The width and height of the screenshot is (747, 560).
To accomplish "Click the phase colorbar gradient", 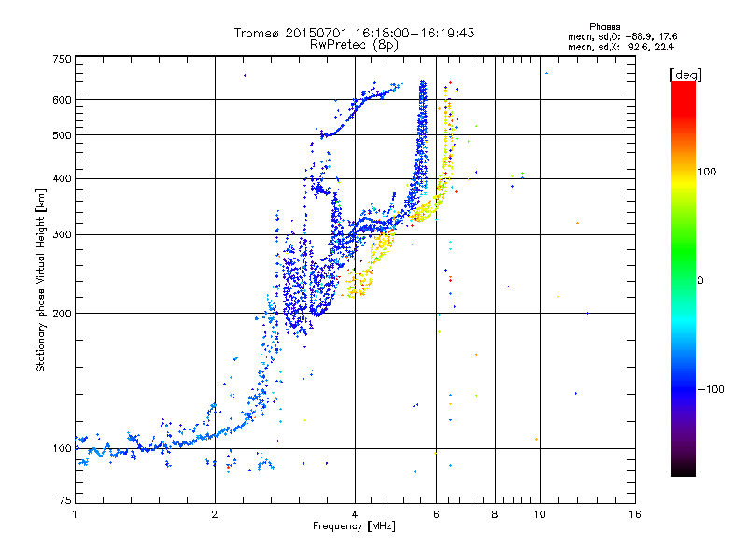I will click(x=684, y=279).
